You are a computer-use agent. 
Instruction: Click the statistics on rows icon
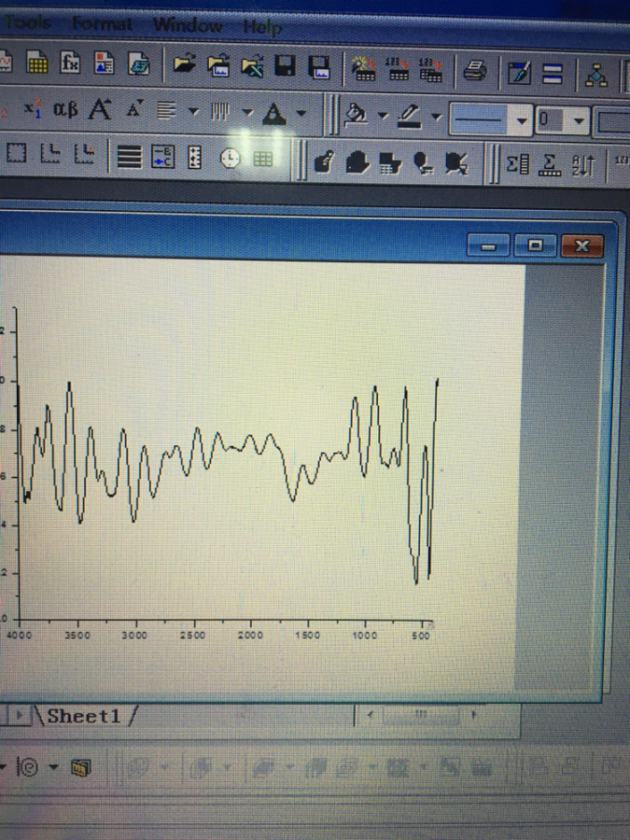point(550,165)
